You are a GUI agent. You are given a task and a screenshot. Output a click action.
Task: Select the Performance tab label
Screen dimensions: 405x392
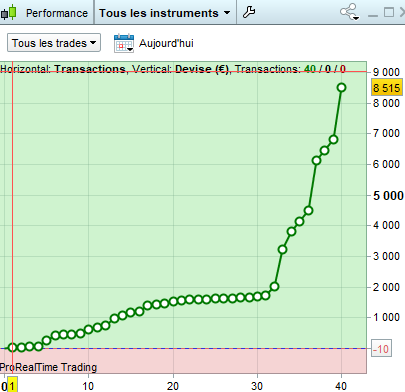click(x=57, y=13)
